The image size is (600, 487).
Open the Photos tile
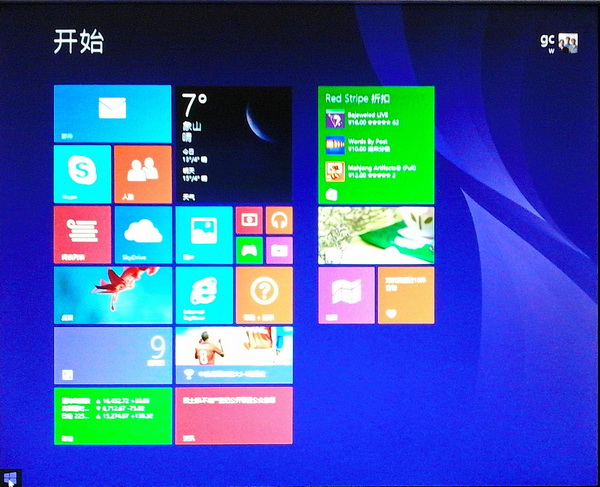[203, 235]
